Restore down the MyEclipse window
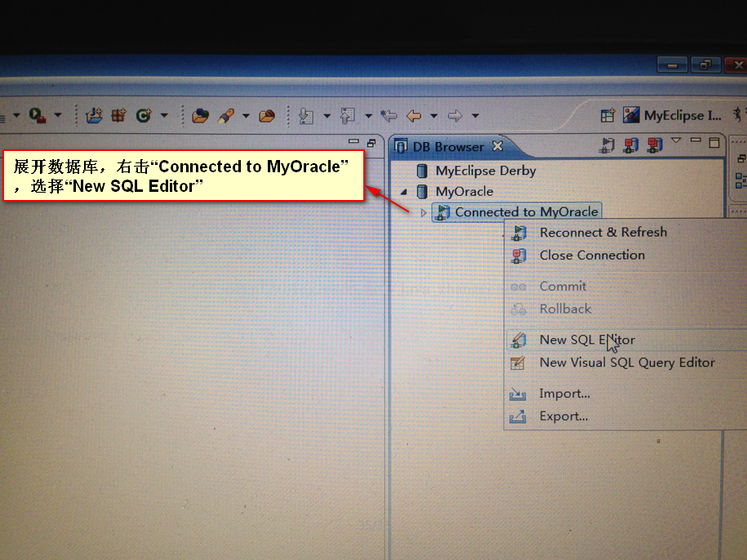Image resolution: width=747 pixels, height=560 pixels. (x=705, y=64)
